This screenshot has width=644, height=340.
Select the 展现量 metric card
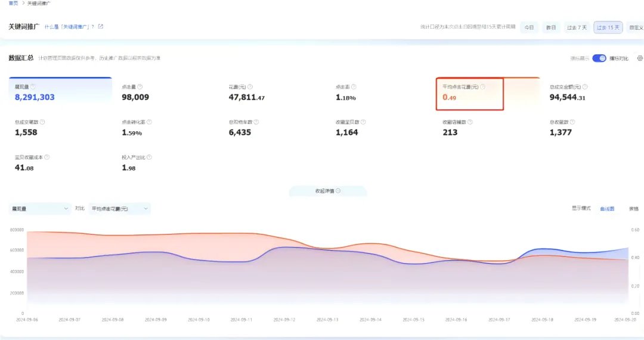point(60,90)
